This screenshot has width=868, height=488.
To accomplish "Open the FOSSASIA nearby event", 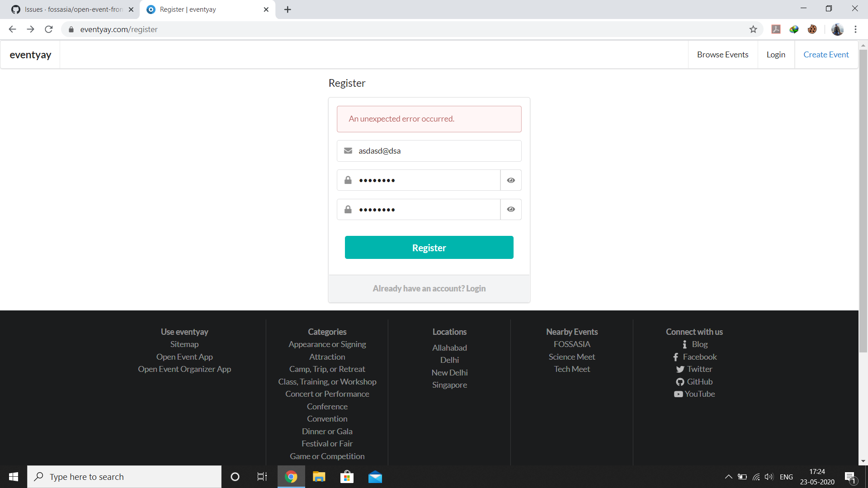I will point(572,344).
